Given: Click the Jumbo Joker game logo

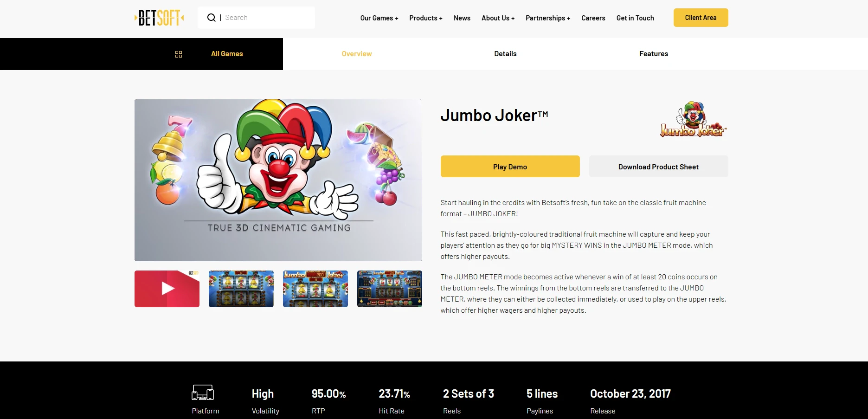Looking at the screenshot, I should point(694,119).
